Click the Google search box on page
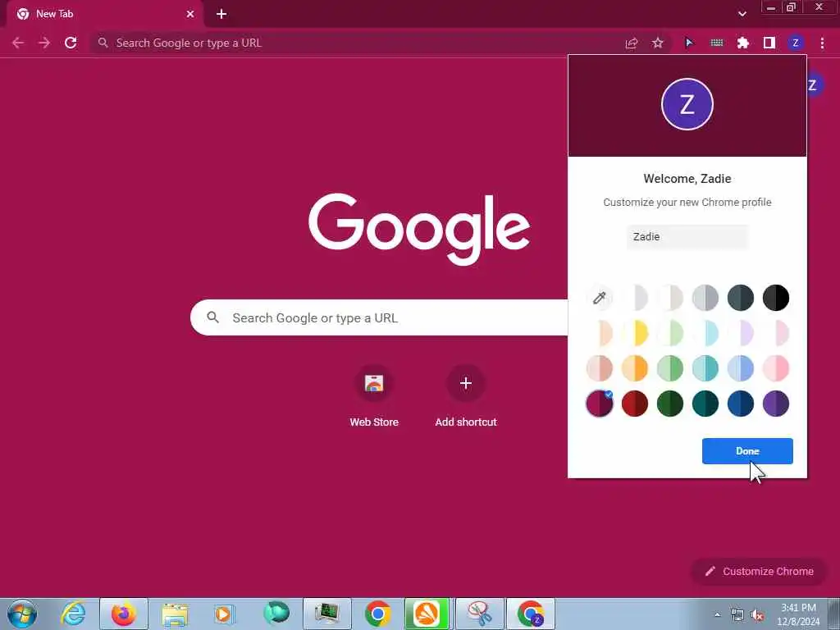The width and height of the screenshot is (840, 630). [379, 317]
